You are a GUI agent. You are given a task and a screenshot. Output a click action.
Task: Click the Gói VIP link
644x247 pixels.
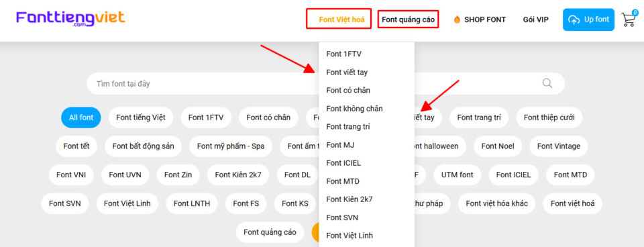pos(535,19)
